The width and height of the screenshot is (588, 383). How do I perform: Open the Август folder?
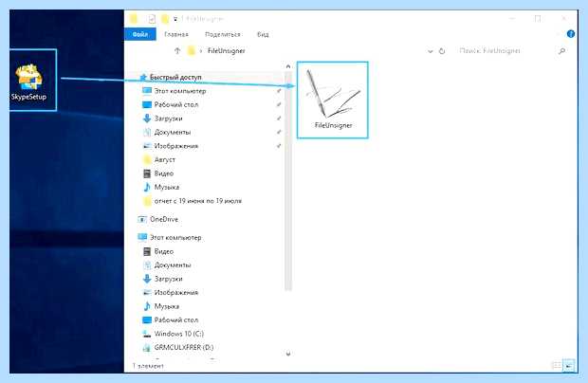click(159, 159)
